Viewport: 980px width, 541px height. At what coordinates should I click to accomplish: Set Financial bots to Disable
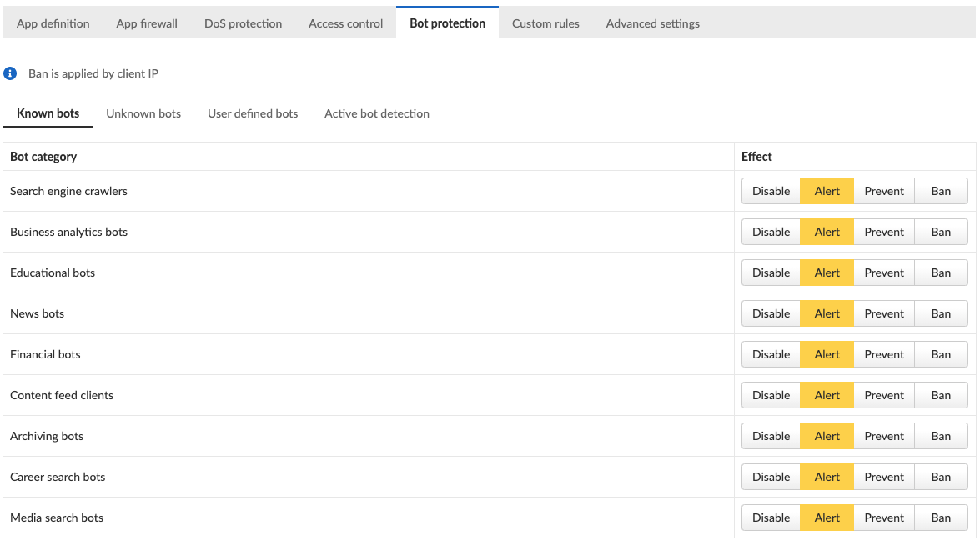click(x=771, y=355)
